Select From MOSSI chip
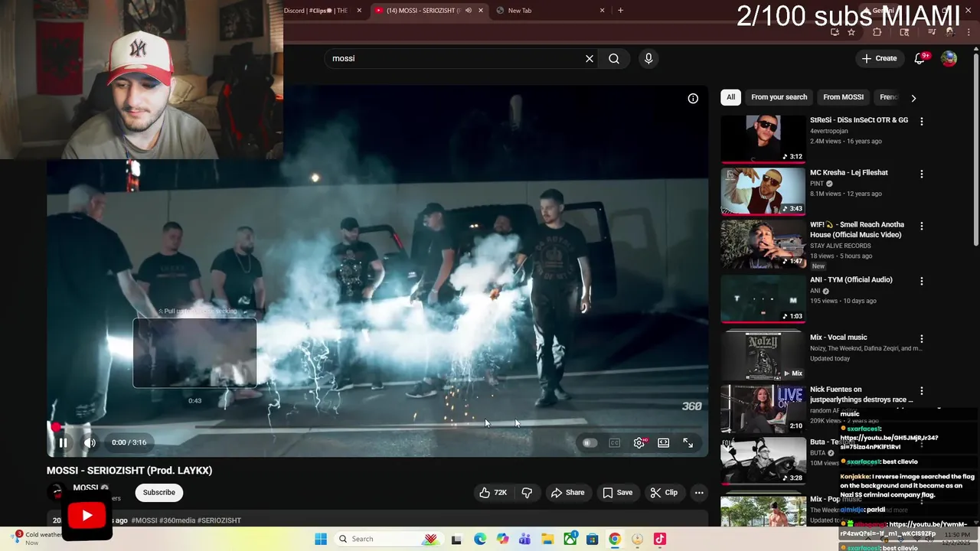This screenshot has width=980, height=551. pos(843,97)
